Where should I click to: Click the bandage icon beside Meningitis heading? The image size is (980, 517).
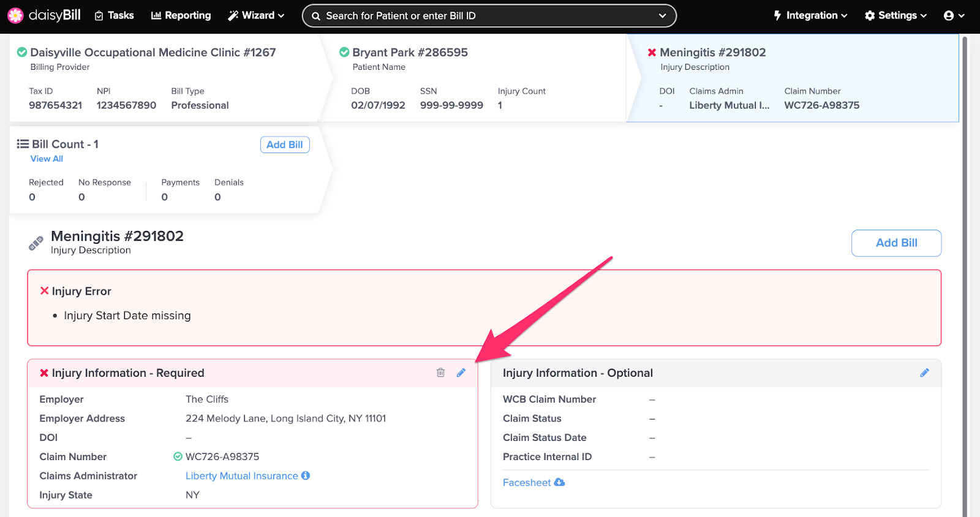coord(36,243)
